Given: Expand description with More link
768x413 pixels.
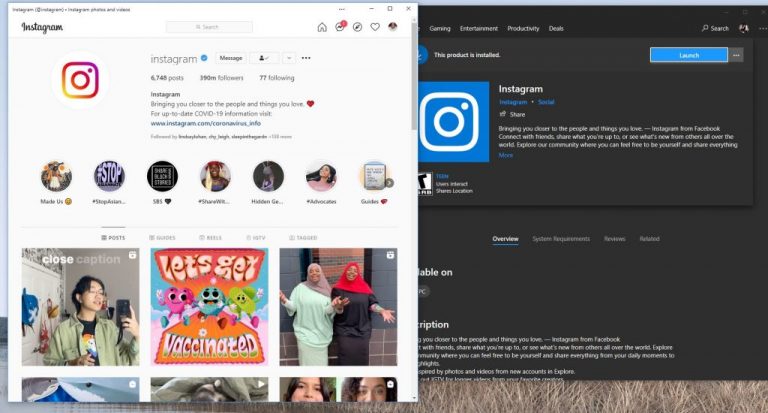Looking at the screenshot, I should pyautogui.click(x=505, y=155).
